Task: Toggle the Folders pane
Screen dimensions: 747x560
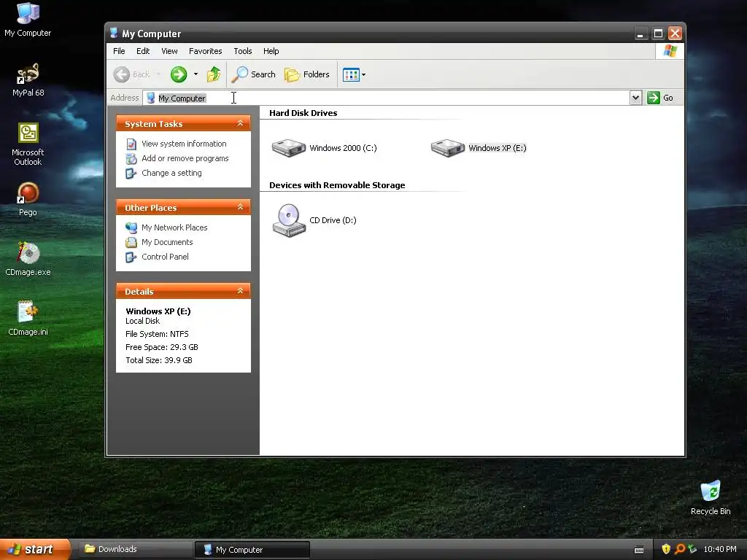Action: pyautogui.click(x=307, y=74)
